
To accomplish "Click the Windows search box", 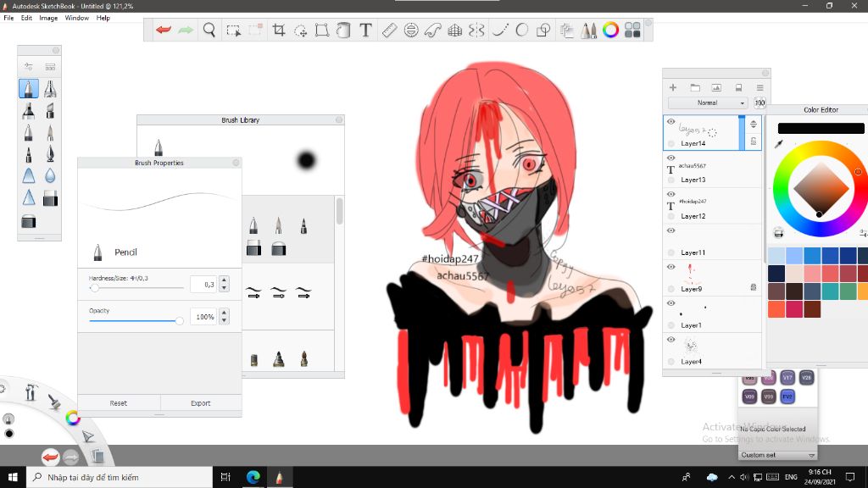I will [120, 477].
